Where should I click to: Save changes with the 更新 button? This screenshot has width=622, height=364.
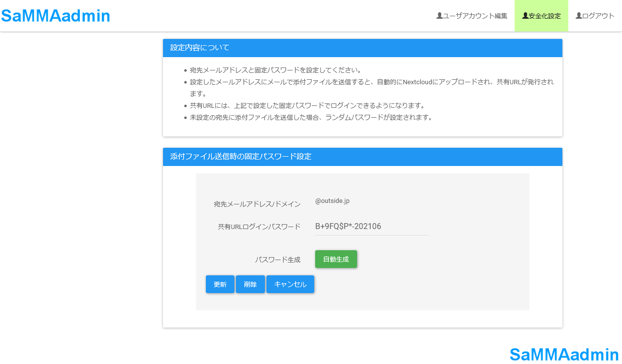[x=220, y=284]
